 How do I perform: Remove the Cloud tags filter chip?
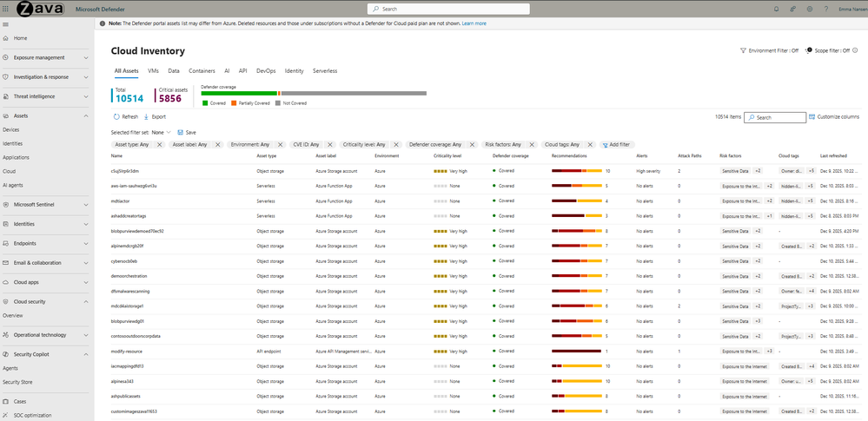pos(590,144)
